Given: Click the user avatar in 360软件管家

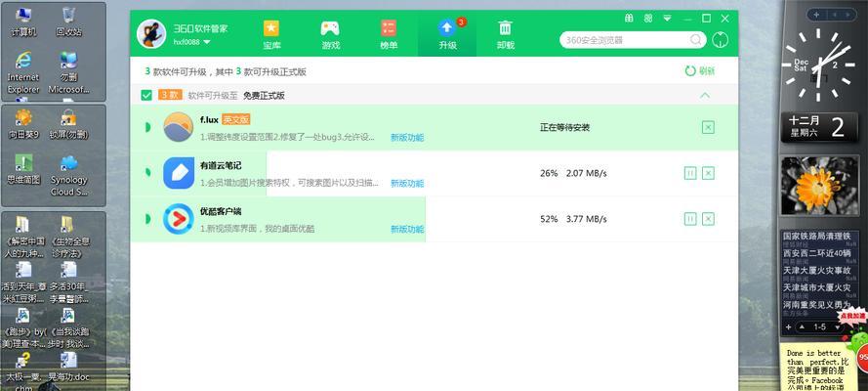Looking at the screenshot, I should click(151, 34).
